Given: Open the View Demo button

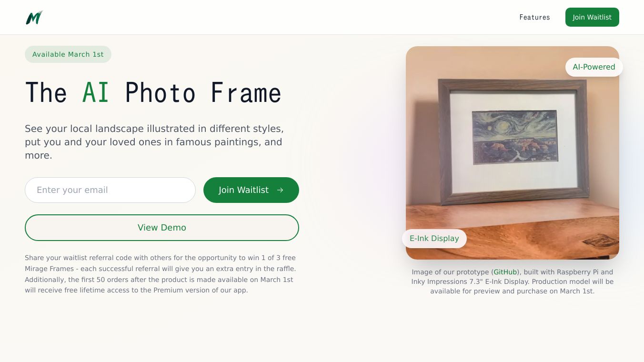Looking at the screenshot, I should [162, 228].
